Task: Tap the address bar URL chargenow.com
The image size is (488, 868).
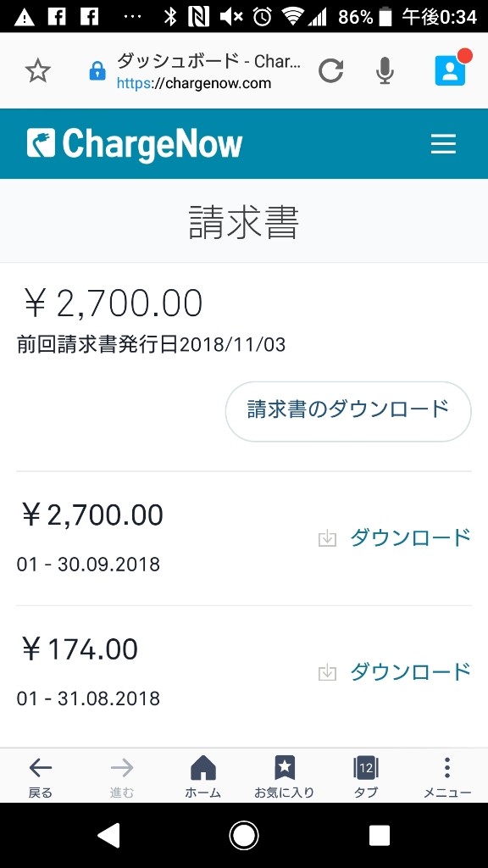Action: (194, 84)
